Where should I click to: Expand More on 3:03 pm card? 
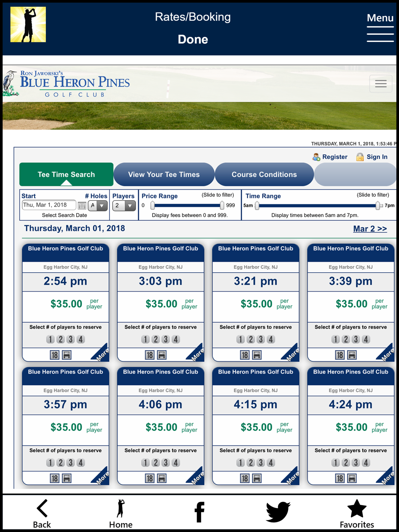[x=196, y=353]
